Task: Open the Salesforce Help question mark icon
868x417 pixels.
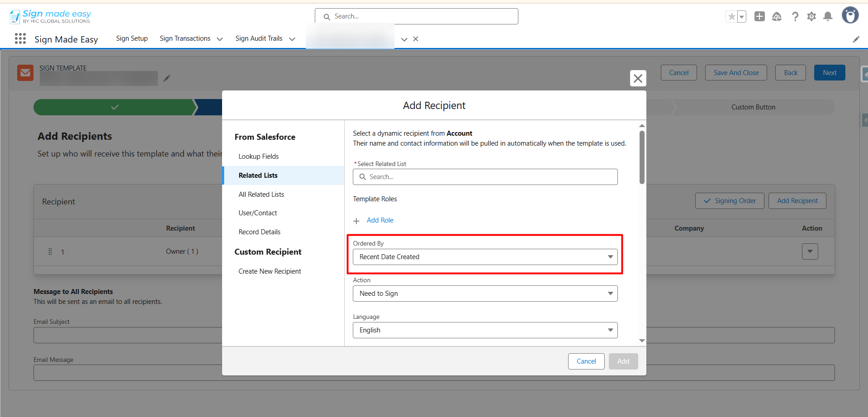Action: pos(795,17)
